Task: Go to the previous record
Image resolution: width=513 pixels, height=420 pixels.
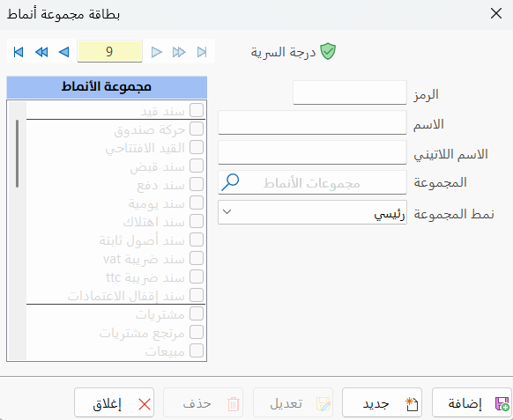Action: 64,52
